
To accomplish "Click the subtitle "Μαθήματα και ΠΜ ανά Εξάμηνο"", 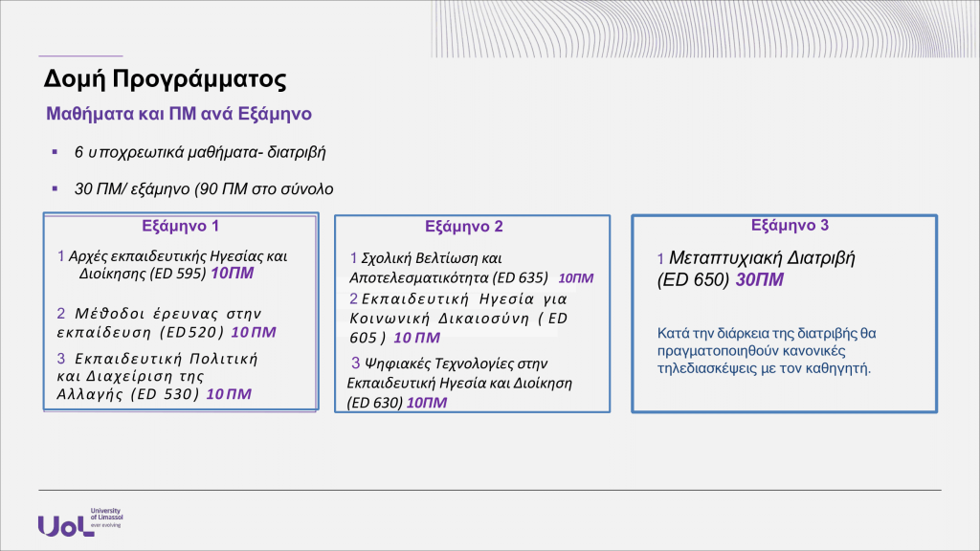I will 179,114.
